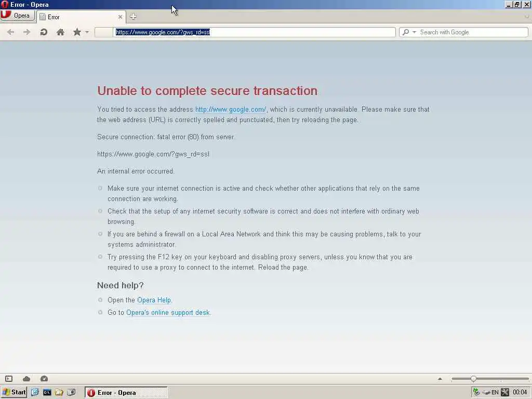532x399 pixels.
Task: Open the Windows Start menu
Action: pyautogui.click(x=14, y=392)
